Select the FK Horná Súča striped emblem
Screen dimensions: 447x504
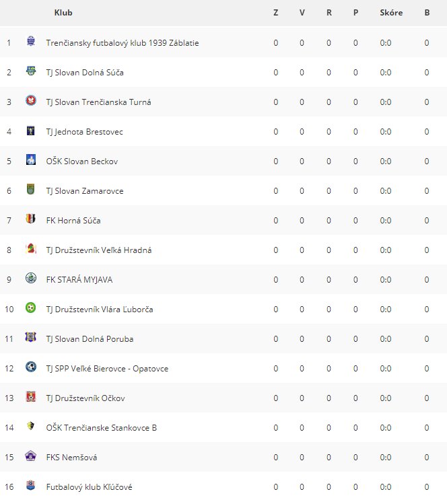point(30,219)
